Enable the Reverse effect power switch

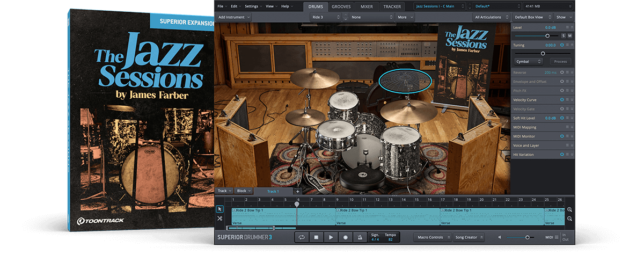[562, 72]
